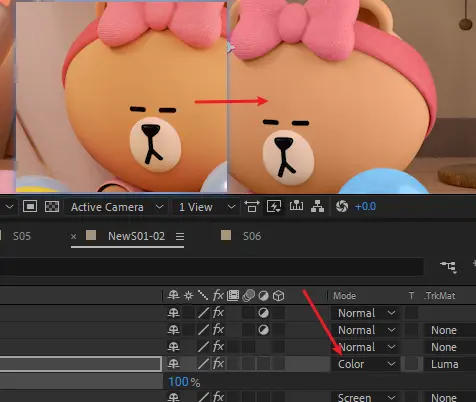Select the highlighted layer name bar
476x402 pixels.
pyautogui.click(x=81, y=364)
